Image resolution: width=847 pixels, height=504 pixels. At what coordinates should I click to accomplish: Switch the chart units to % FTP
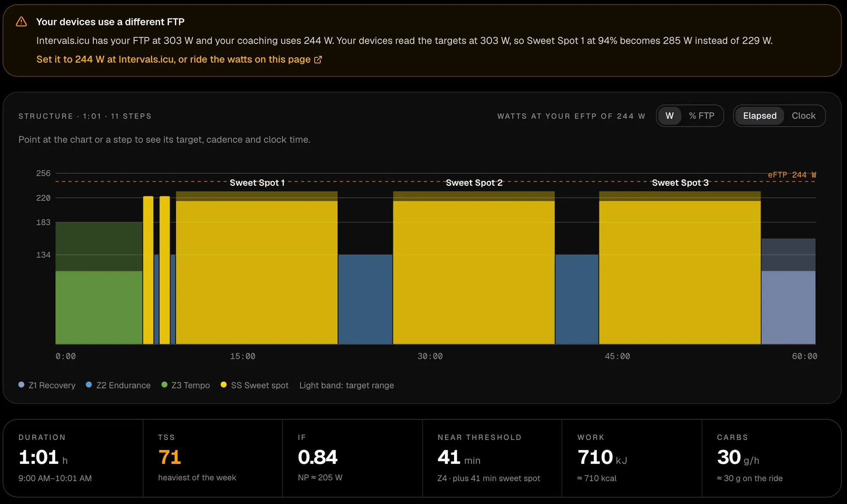[701, 116]
